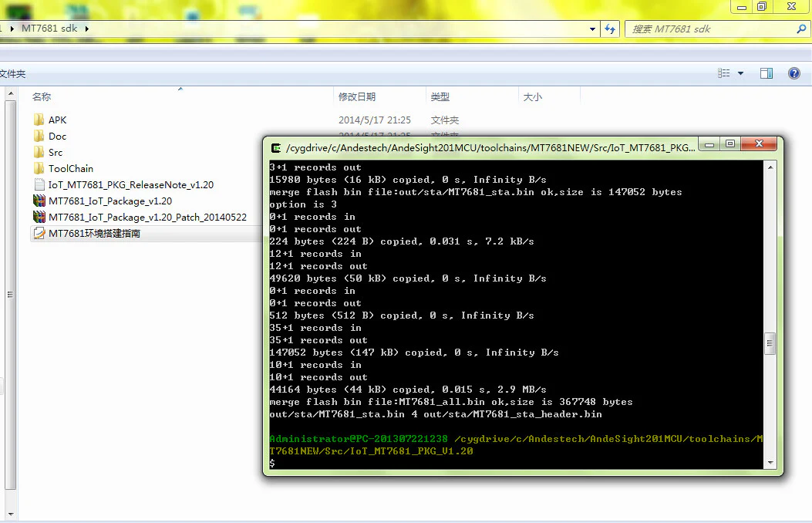812x523 pixels.
Task: Toggle the preview pane button
Action: click(767, 73)
